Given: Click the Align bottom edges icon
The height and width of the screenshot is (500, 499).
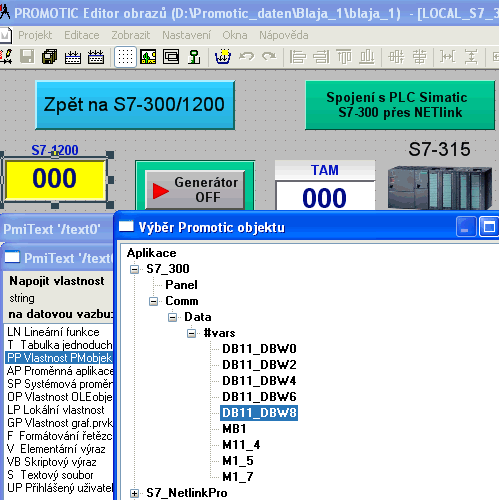Looking at the screenshot, I should 366,57.
